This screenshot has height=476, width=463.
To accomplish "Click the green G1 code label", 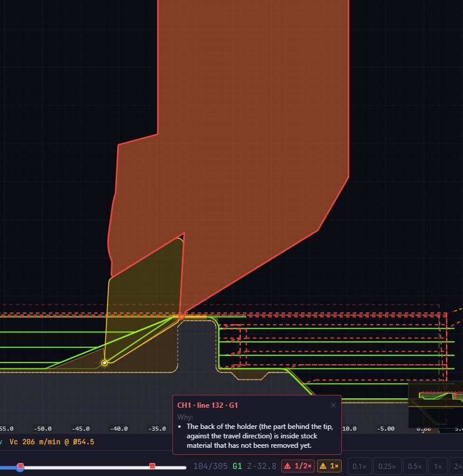I will pyautogui.click(x=237, y=466).
